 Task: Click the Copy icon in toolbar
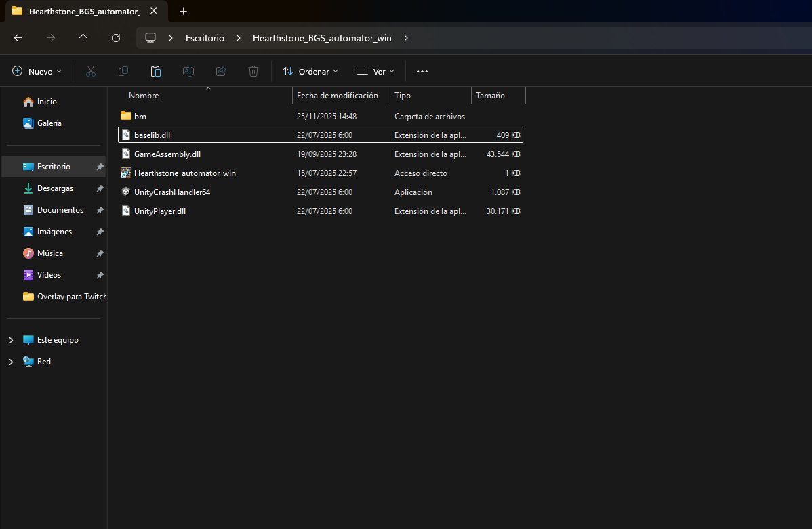[x=123, y=71]
